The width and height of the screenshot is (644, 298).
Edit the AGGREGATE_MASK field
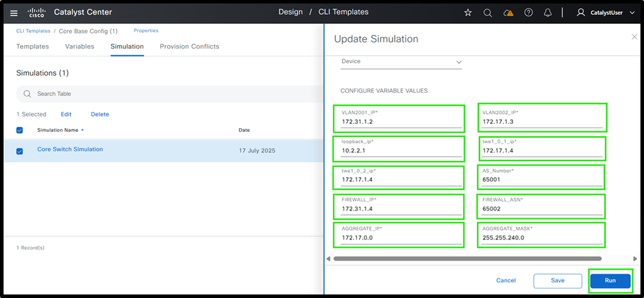click(x=542, y=235)
